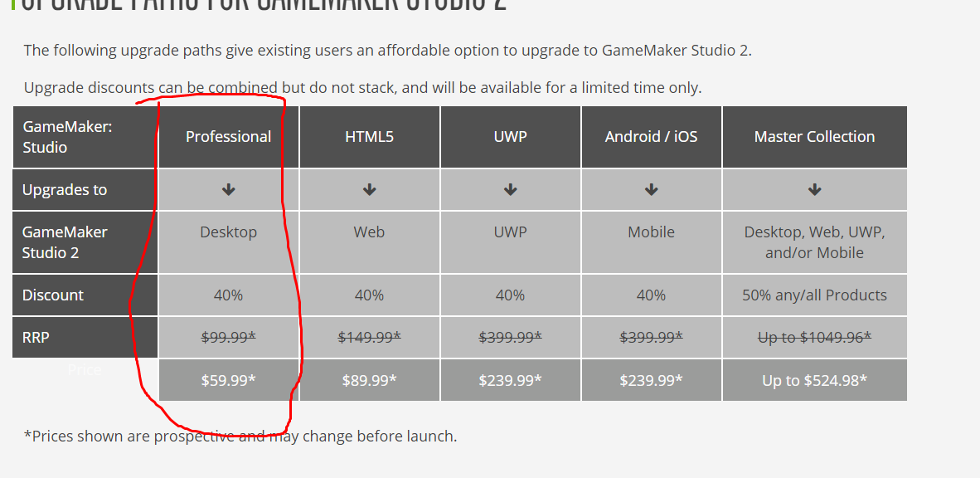Select the Professional column header

228,137
